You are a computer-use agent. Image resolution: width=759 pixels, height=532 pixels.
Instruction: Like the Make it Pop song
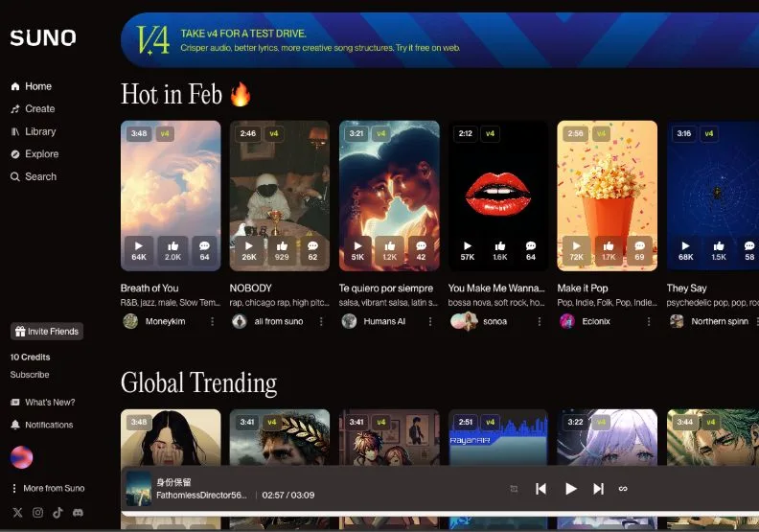tap(609, 251)
